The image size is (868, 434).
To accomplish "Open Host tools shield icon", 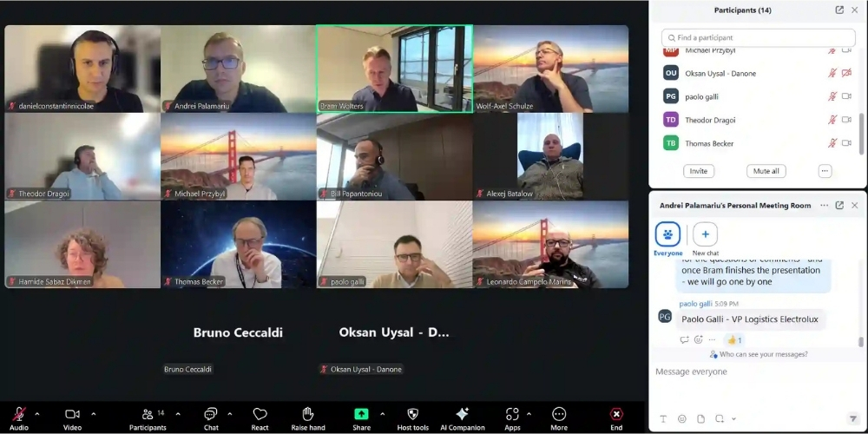I will click(412, 415).
